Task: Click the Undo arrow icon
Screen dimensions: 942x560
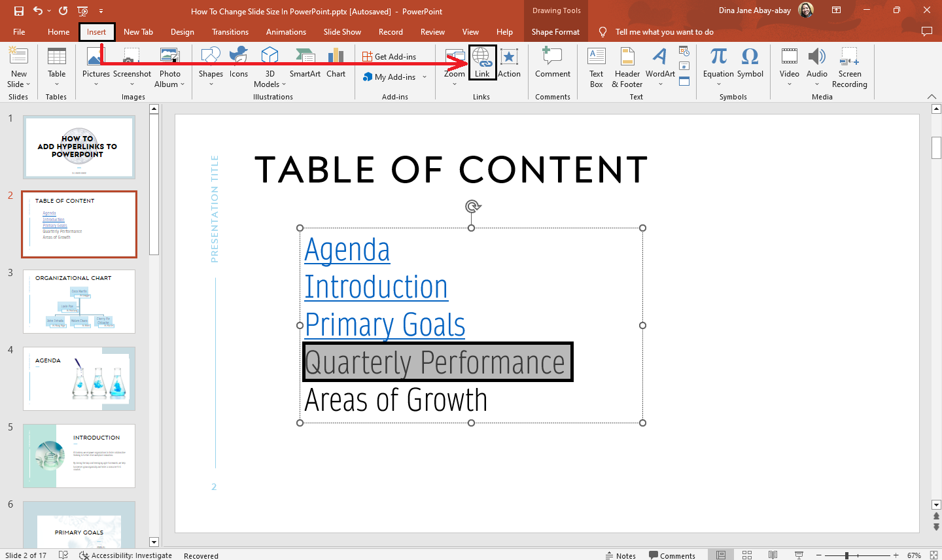Action: pyautogui.click(x=38, y=11)
